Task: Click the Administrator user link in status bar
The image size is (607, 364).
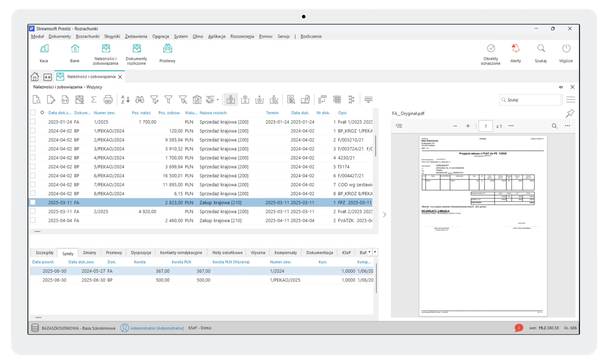Action: coord(157,328)
